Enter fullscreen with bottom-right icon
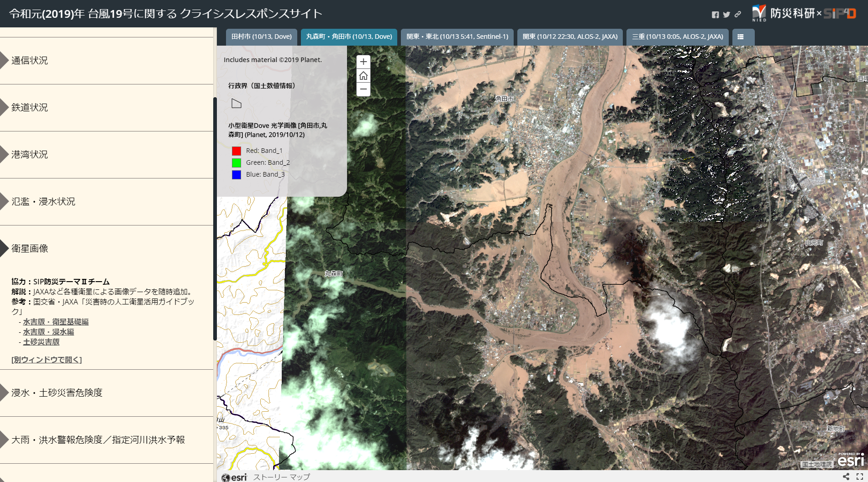The height and width of the screenshot is (482, 868). click(x=859, y=477)
